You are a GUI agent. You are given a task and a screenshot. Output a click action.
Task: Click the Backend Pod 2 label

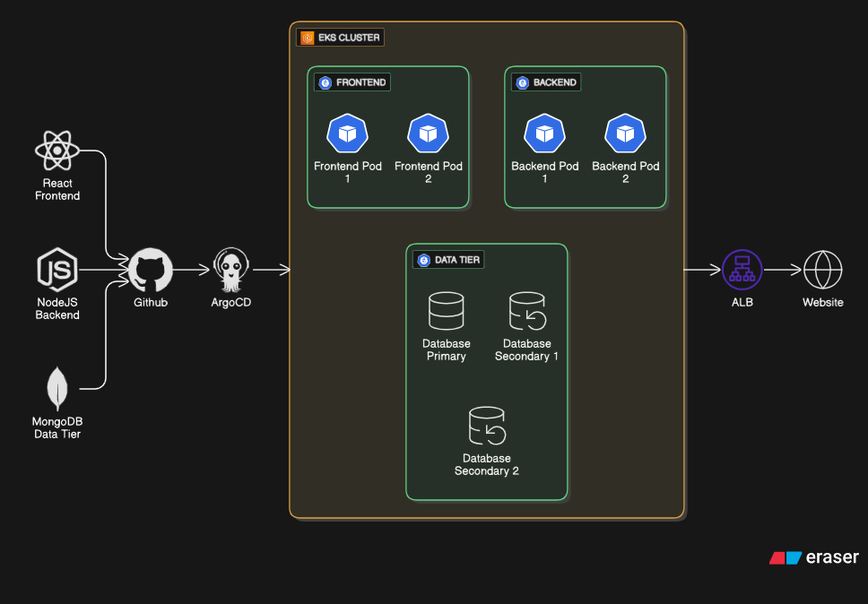[x=626, y=172]
